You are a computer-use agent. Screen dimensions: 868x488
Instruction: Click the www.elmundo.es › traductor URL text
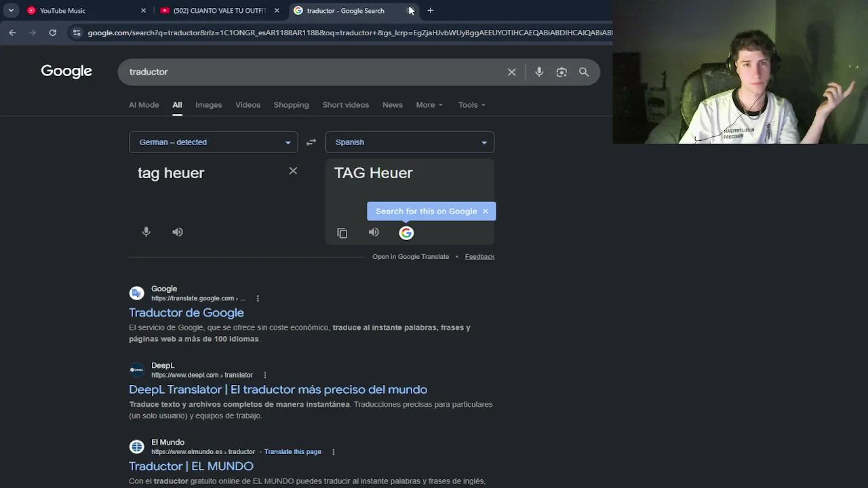point(203,452)
